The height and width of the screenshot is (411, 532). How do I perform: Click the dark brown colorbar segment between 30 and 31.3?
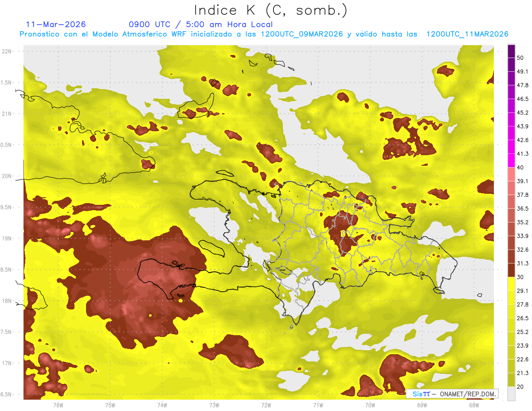(x=511, y=270)
